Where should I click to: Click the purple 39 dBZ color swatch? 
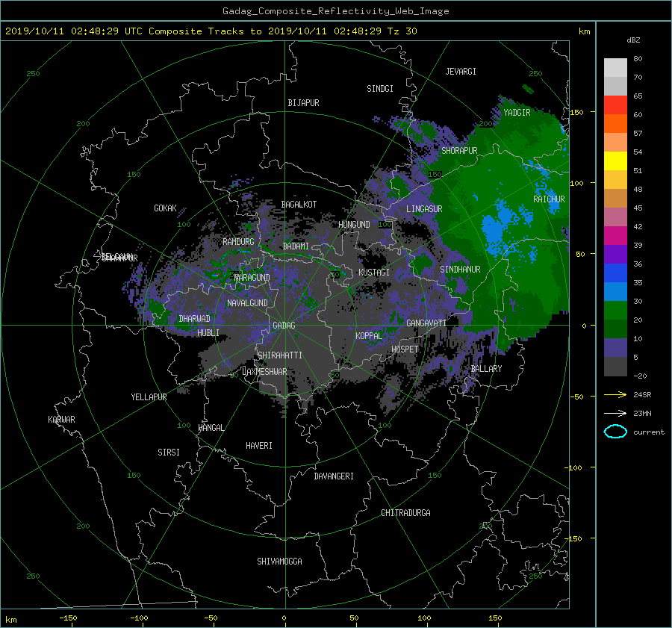coord(615,255)
